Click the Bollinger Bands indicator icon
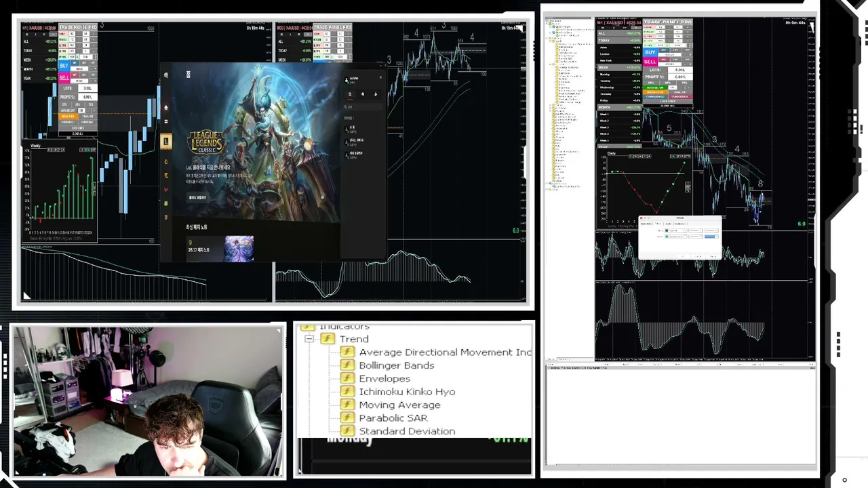The height and width of the screenshot is (488, 868). [347, 365]
